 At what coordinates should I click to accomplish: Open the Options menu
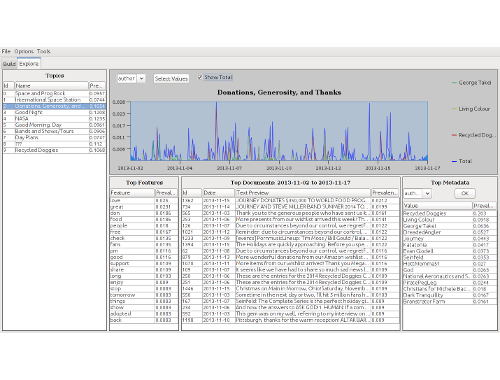pos(24,51)
